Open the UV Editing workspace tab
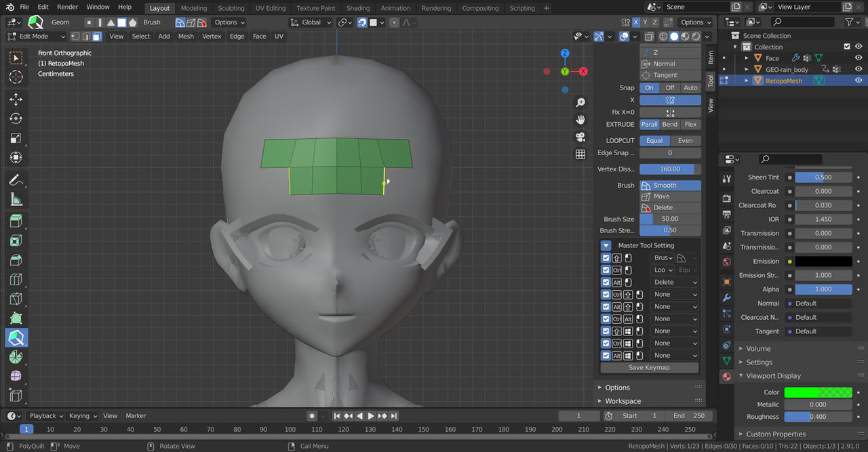This screenshot has width=868, height=452. coord(271,8)
